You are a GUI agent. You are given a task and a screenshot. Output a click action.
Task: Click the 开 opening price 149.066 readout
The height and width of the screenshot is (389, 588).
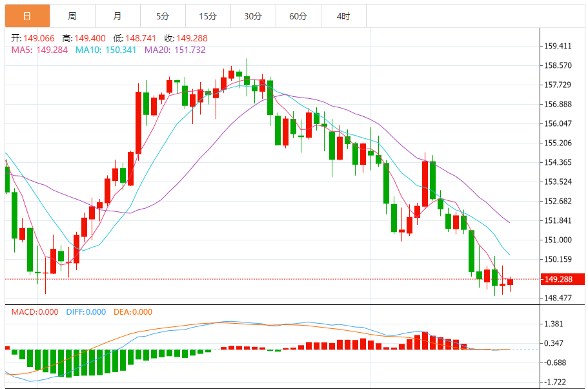point(33,38)
